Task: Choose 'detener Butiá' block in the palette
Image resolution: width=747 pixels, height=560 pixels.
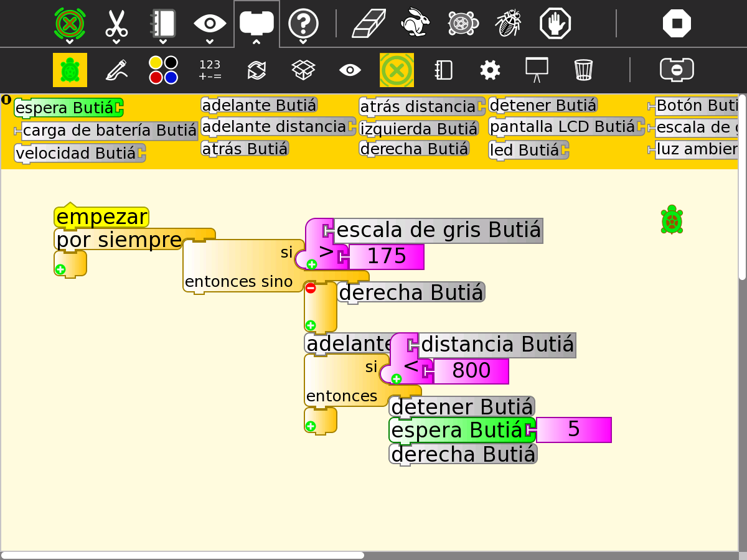Action: pos(543,105)
